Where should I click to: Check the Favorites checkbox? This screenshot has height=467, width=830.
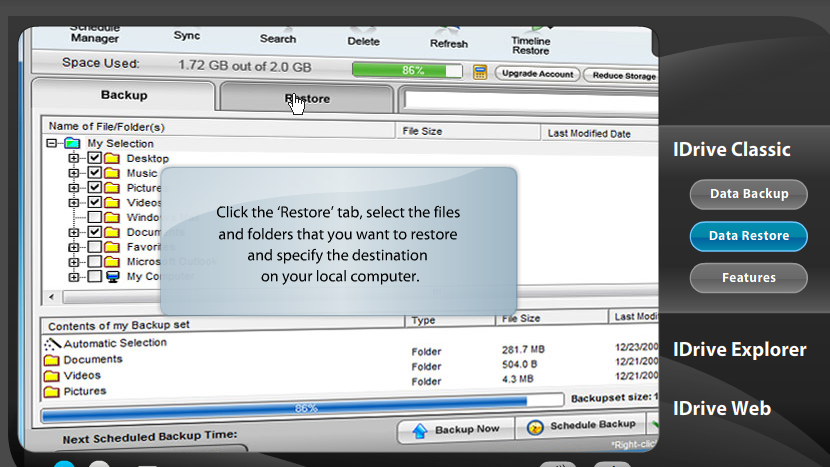(94, 247)
